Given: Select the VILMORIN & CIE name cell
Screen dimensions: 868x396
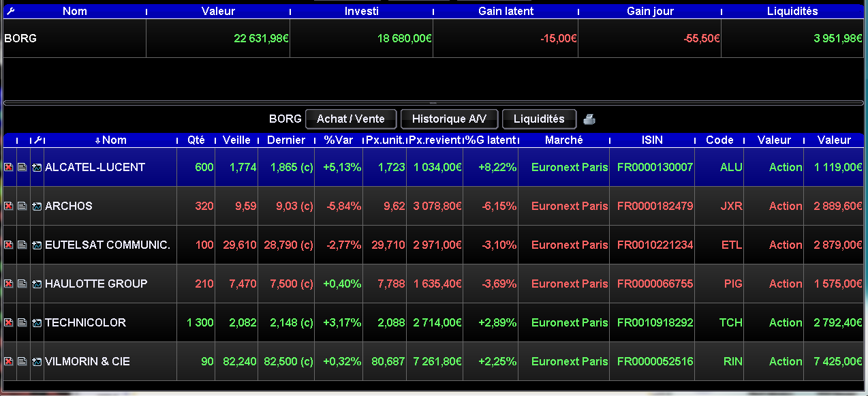Looking at the screenshot, I should click(110, 361).
